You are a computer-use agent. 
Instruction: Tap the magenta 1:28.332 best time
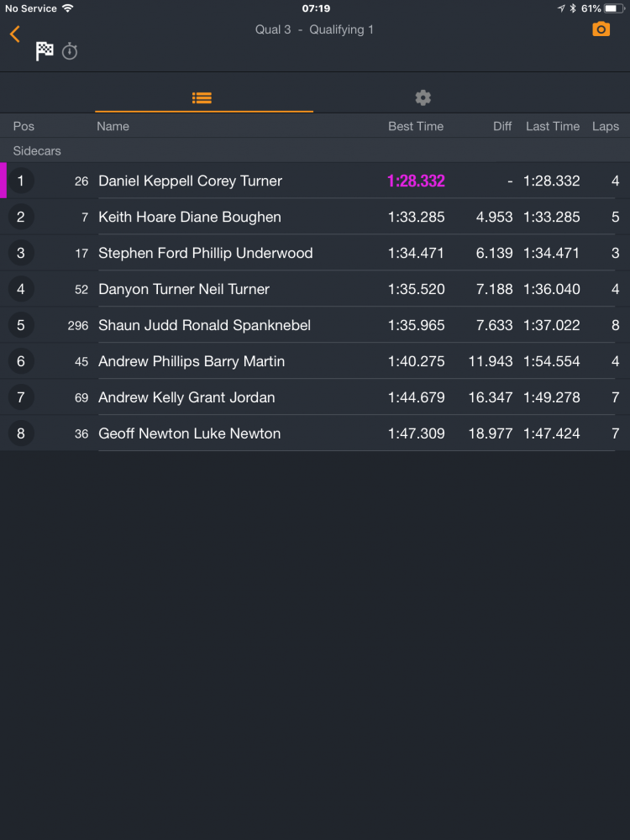tap(416, 181)
